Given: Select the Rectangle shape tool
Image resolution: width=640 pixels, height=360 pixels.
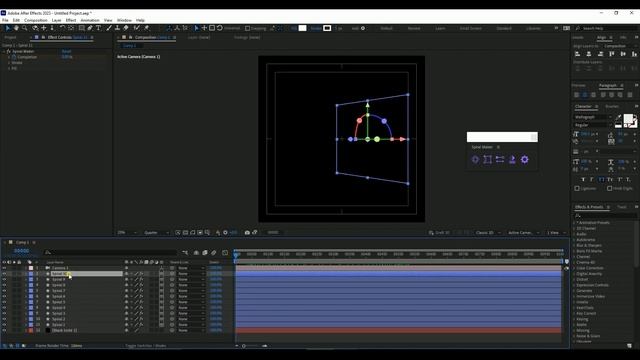Looking at the screenshot, I should coord(81,28).
